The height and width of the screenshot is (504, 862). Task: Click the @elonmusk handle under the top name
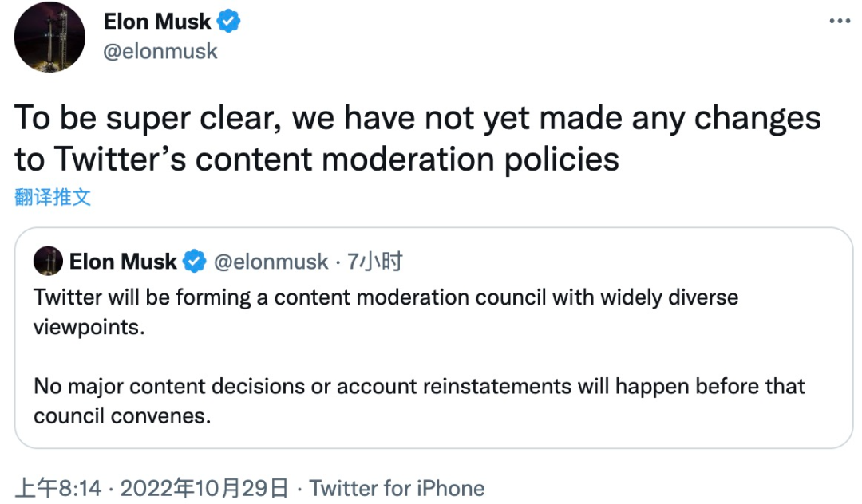(x=160, y=52)
